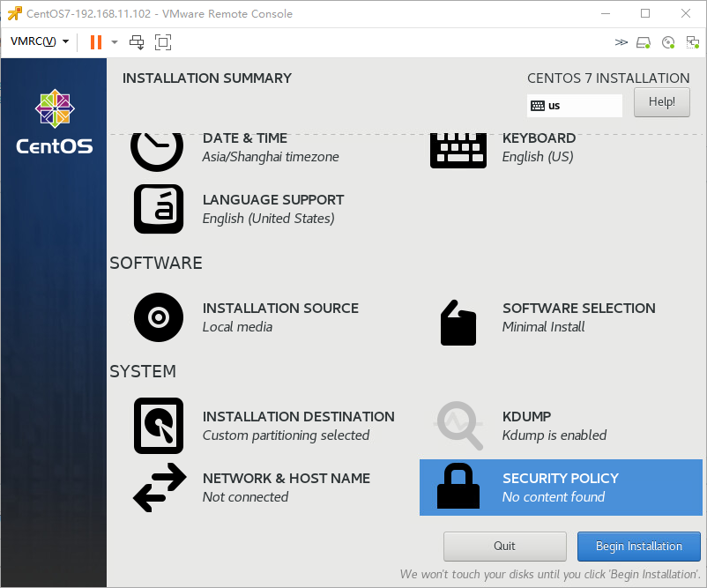The image size is (707, 588).
Task: Open the Keyboard layout icon
Action: 458,151
